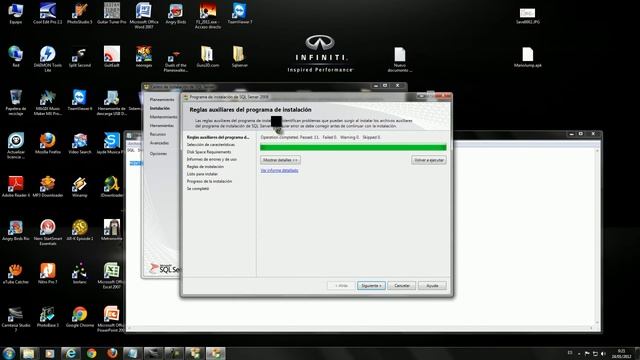Select the Nitro Pro 7 desktop icon

tap(48, 273)
